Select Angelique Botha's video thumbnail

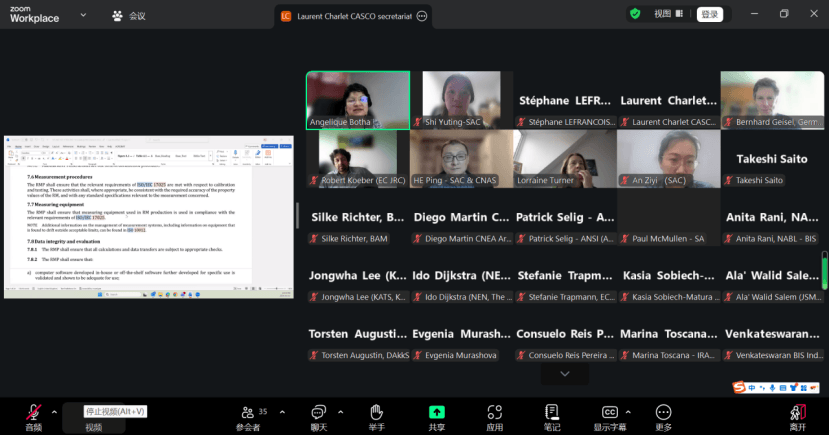357,100
